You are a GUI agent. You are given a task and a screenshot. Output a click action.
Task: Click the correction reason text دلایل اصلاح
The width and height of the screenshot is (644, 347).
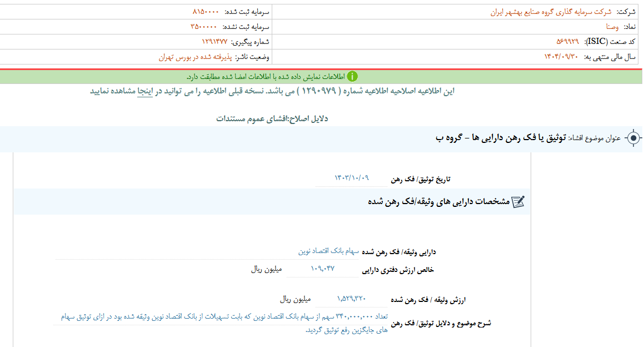click(272, 118)
